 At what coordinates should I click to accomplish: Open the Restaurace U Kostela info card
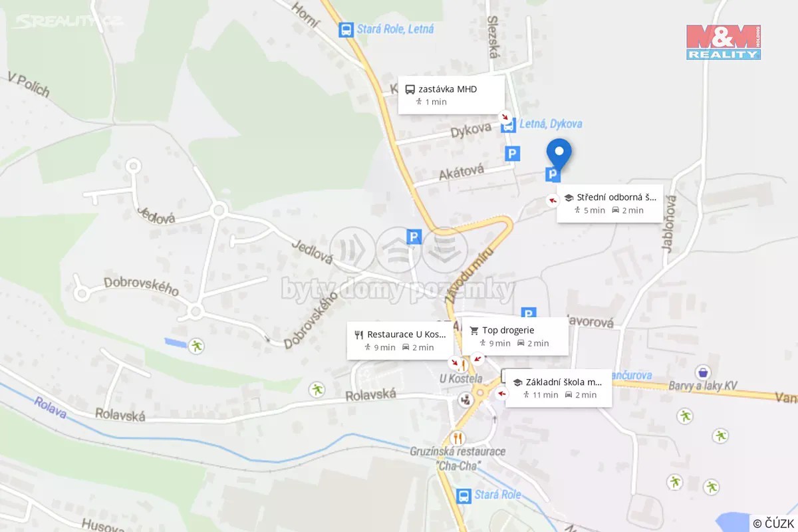[400, 340]
